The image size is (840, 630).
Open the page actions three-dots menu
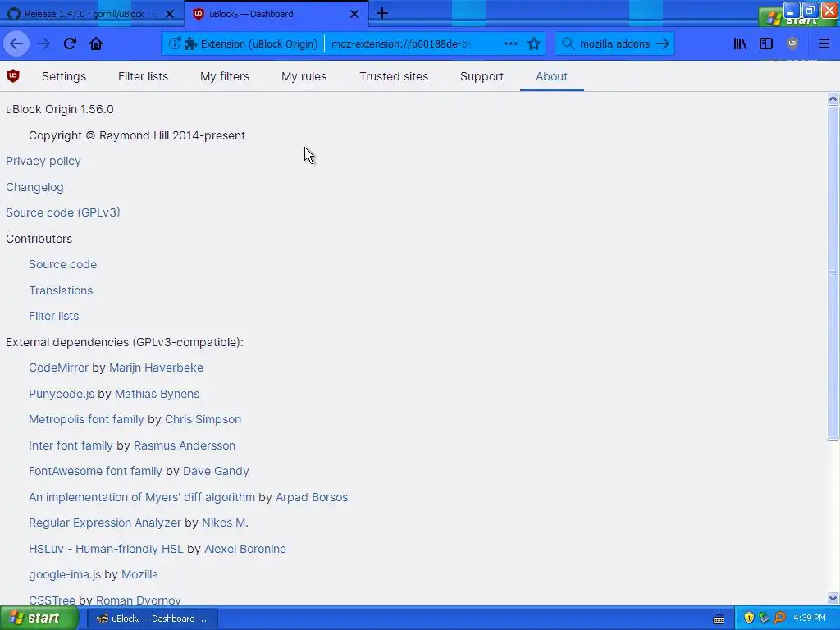click(511, 43)
